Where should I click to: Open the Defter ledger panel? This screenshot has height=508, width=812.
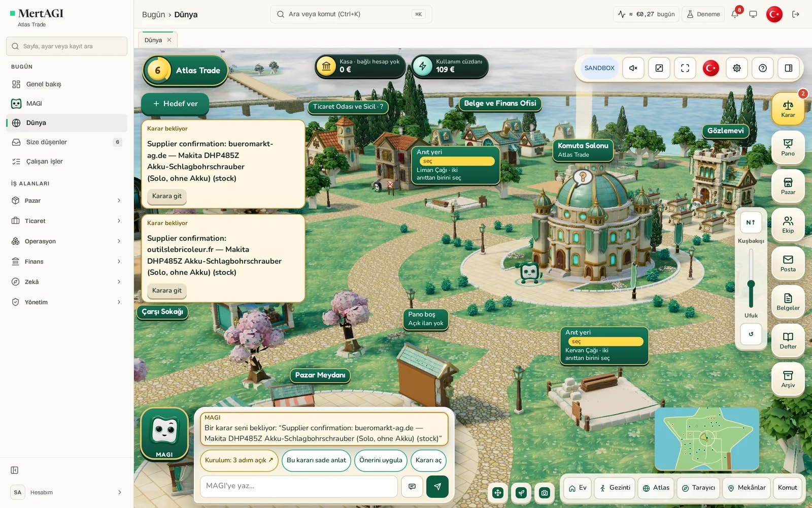788,340
